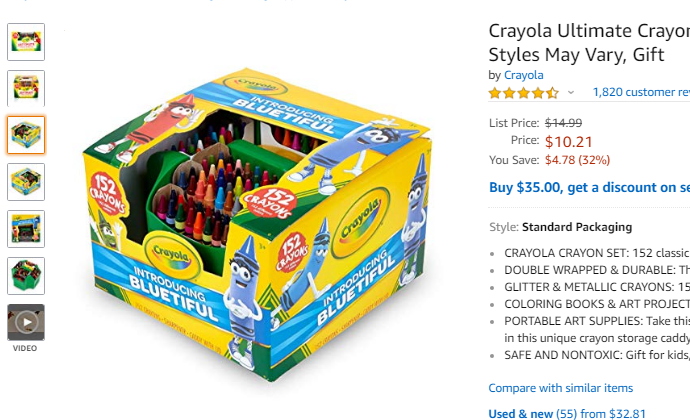Click the star rating icons
The image size is (690, 420).
point(524,93)
